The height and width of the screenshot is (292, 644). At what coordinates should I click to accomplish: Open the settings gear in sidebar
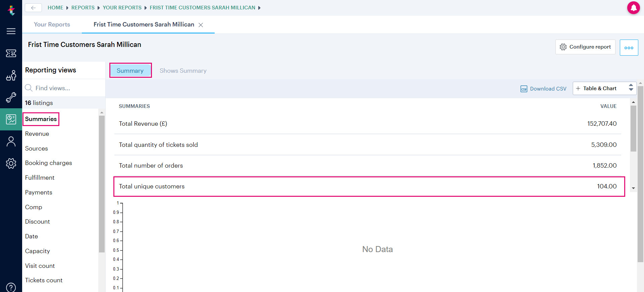point(11,163)
